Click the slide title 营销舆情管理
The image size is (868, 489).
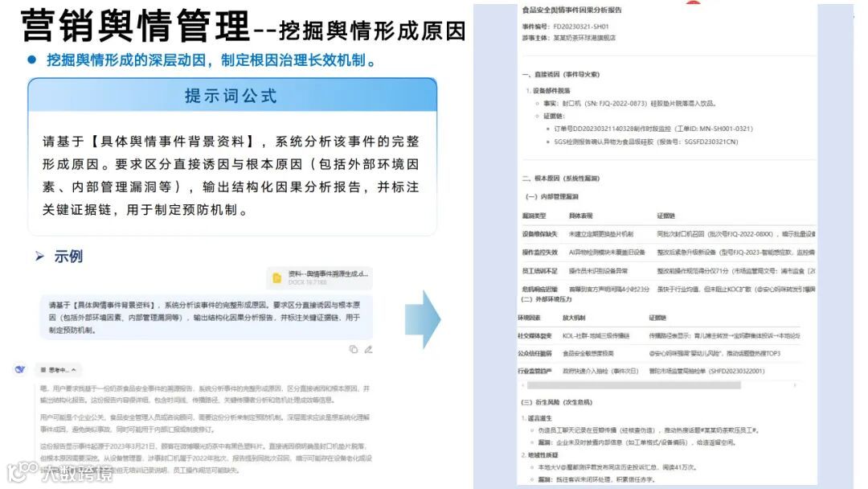pos(136,26)
